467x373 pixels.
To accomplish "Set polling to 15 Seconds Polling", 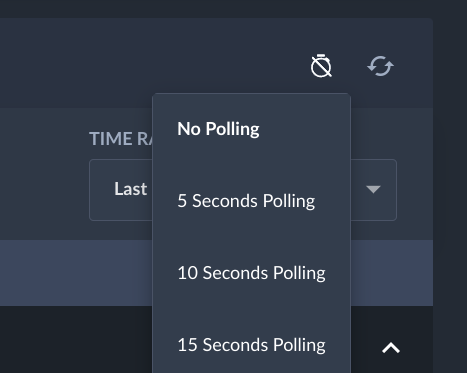I will [251, 345].
